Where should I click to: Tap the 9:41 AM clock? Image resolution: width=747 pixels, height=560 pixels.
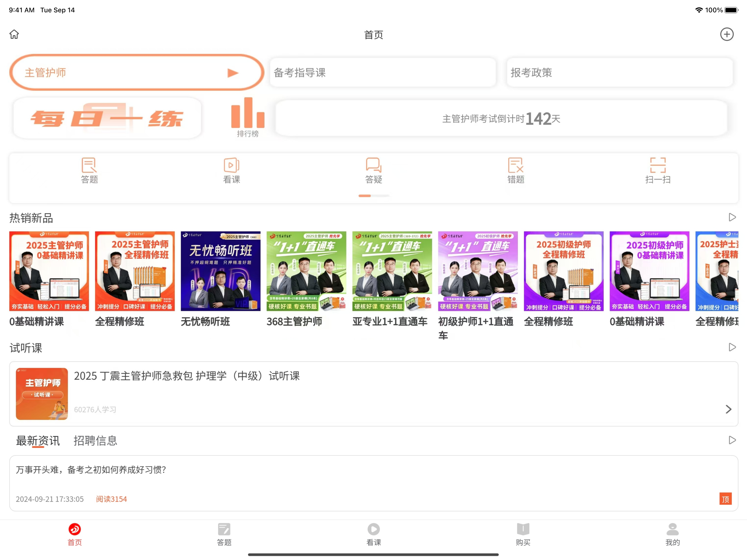(22, 10)
